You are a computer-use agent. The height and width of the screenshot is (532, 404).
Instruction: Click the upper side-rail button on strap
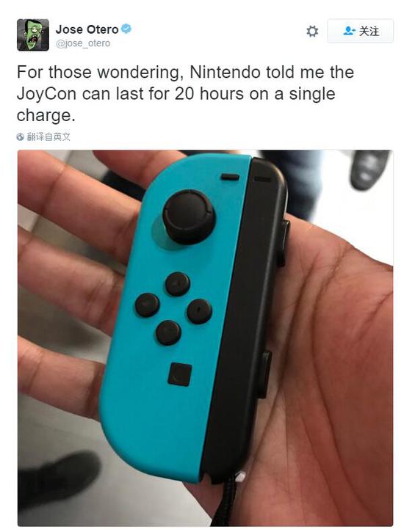point(284,243)
